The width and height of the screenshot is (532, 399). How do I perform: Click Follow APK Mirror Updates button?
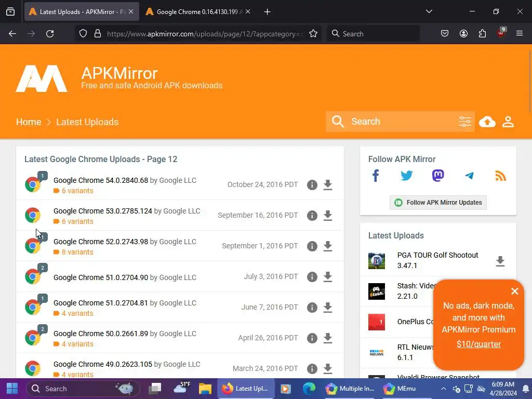[x=438, y=203]
